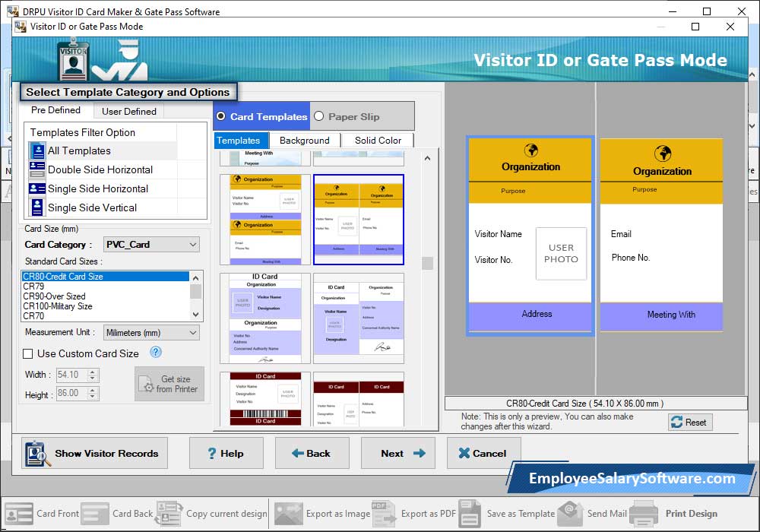760x532 pixels.
Task: Open the Background tab
Action: tap(305, 141)
